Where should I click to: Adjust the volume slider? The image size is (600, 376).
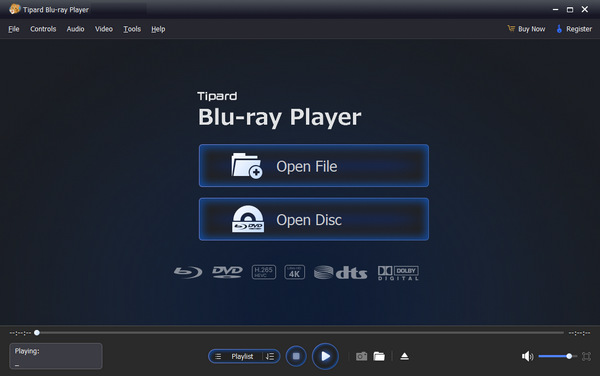(x=558, y=356)
